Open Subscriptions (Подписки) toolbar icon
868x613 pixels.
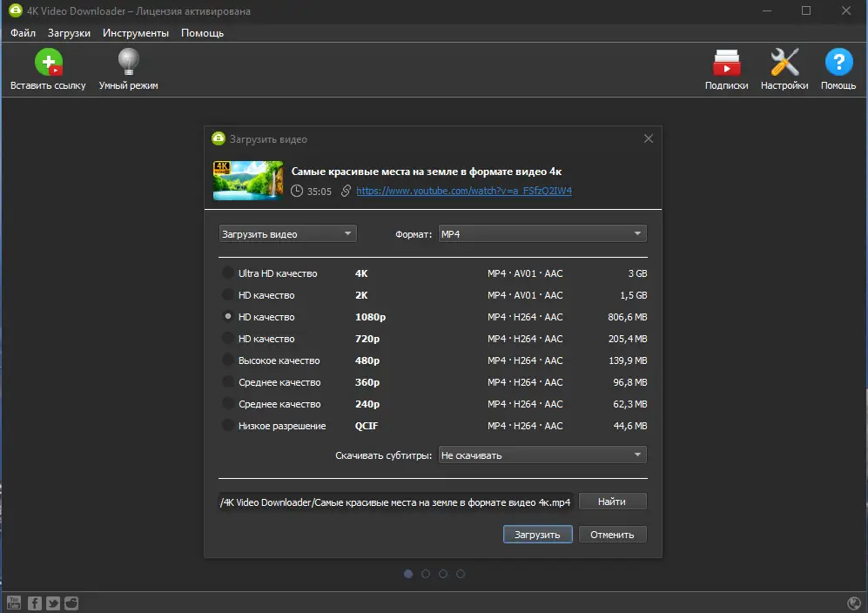(726, 62)
